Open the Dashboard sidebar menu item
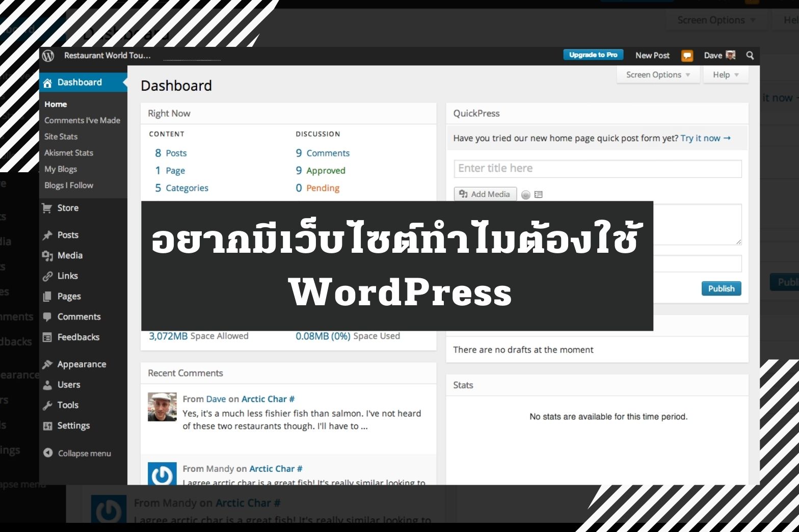Image resolution: width=799 pixels, height=532 pixels. point(83,83)
